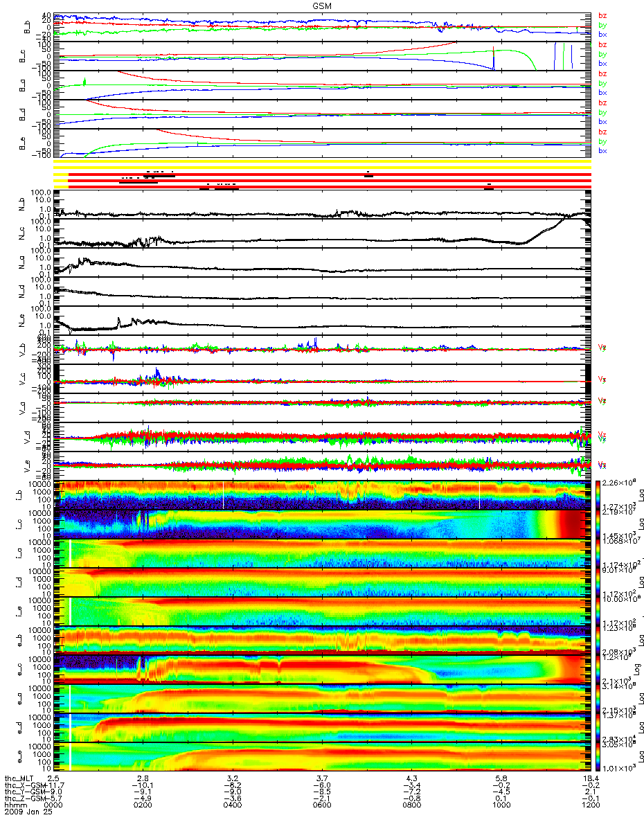Click the thc_X-GSM row label
This screenshot has height=831, width=644.
pos(26,785)
